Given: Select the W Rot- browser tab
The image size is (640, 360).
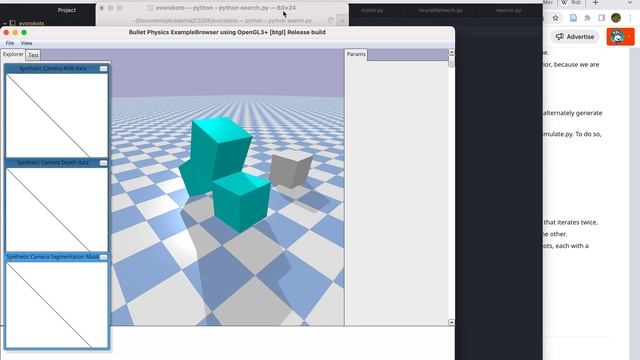Looking at the screenshot, I should coord(572,3).
